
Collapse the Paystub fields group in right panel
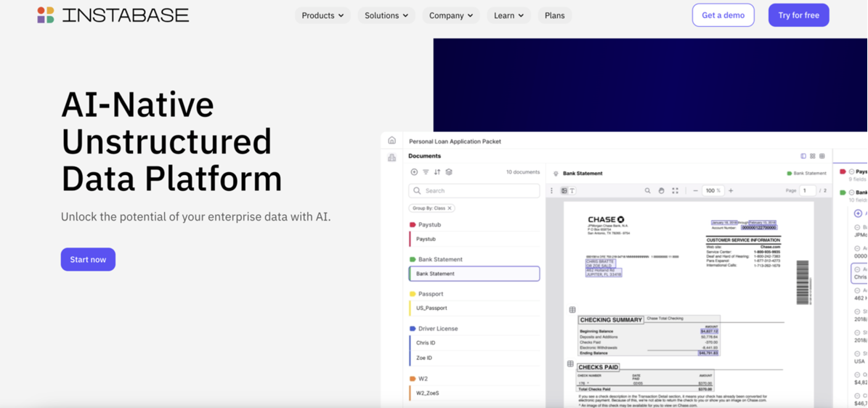click(x=851, y=171)
